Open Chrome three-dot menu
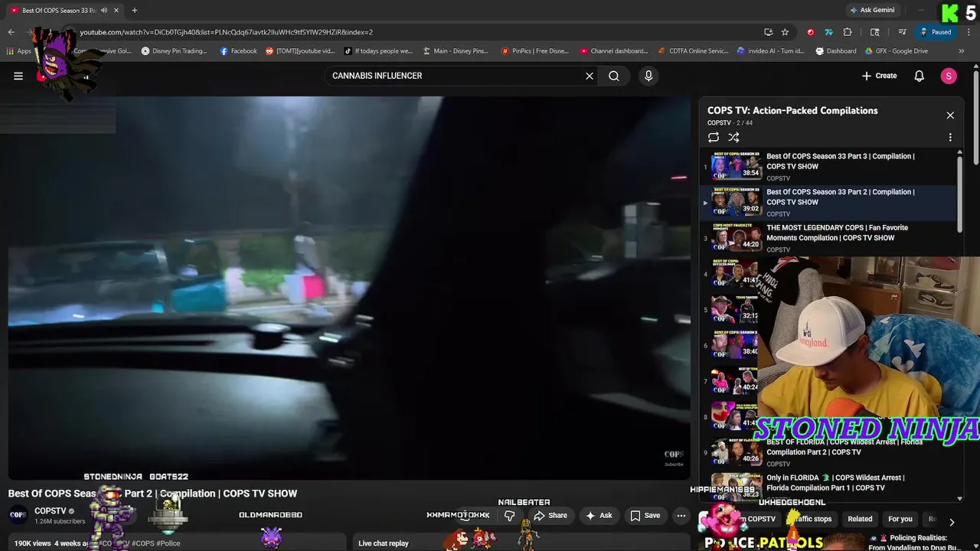The width and height of the screenshot is (980, 551). (968, 32)
